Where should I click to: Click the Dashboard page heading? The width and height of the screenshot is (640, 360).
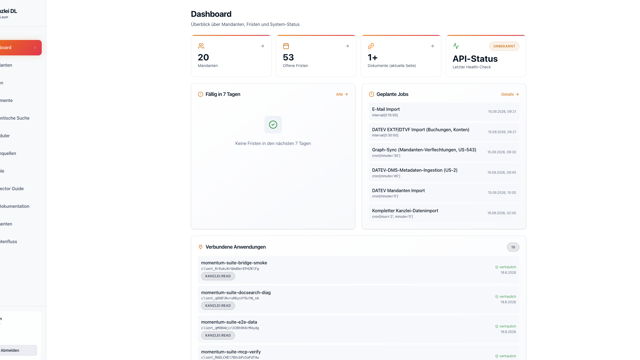pyautogui.click(x=211, y=14)
